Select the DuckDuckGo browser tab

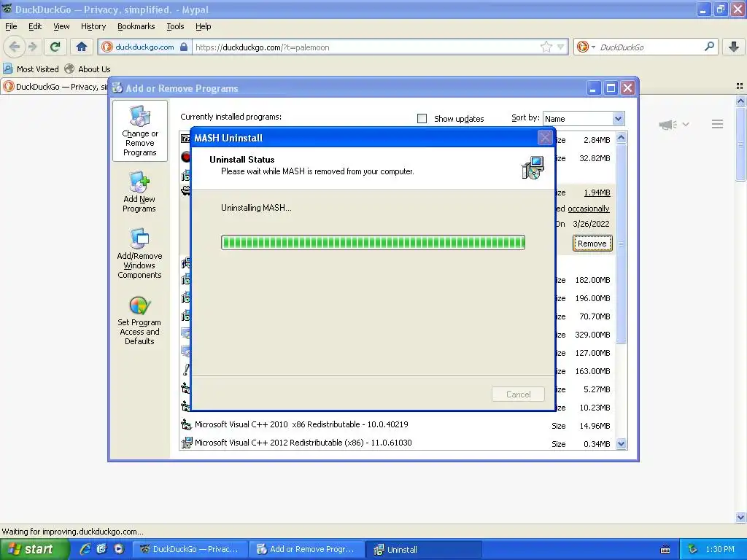[x=55, y=87]
